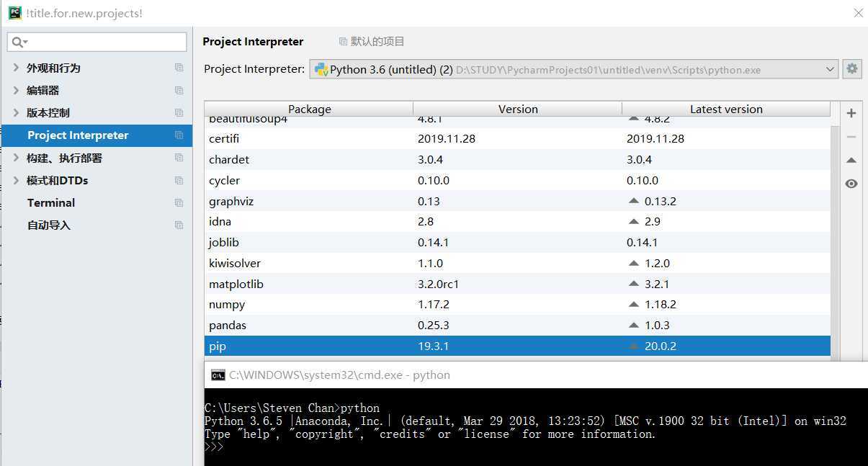868x466 pixels.
Task: Click the copy icon beside 外观和行为
Action: click(179, 68)
